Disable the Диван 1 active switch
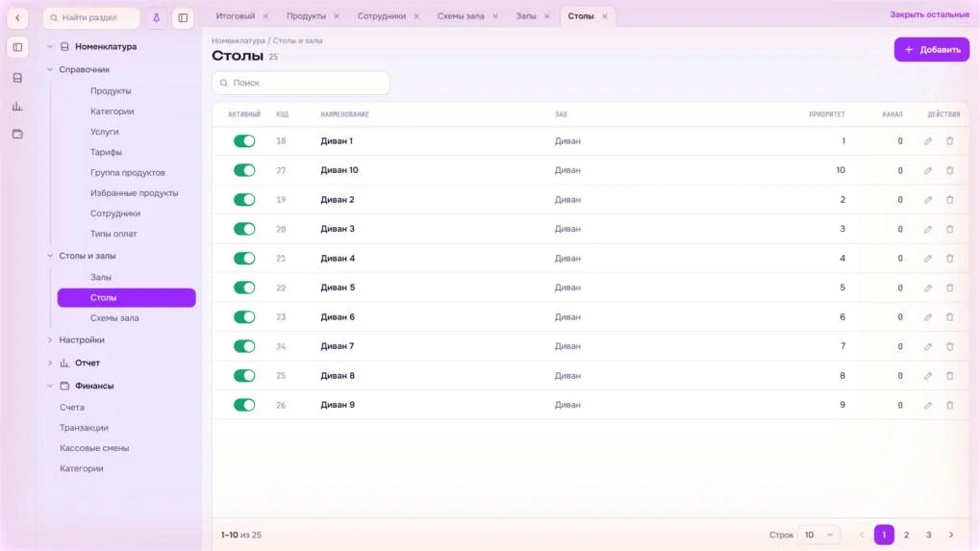The height and width of the screenshot is (551, 980). (x=244, y=141)
